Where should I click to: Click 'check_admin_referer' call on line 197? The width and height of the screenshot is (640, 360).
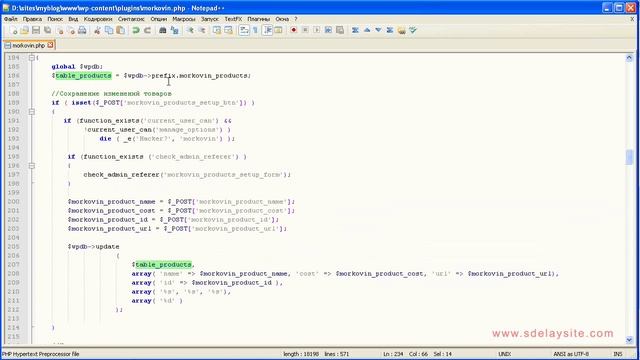[121, 175]
